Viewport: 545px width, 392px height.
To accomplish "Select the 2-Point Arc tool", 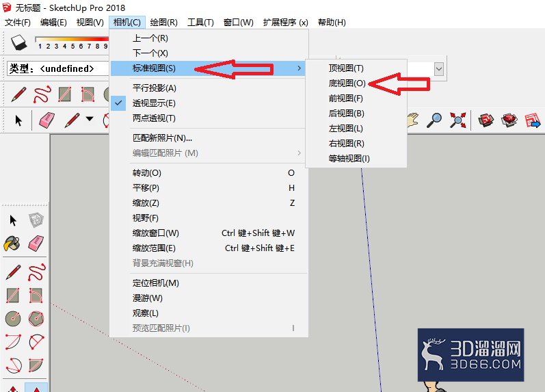I will tap(36, 341).
